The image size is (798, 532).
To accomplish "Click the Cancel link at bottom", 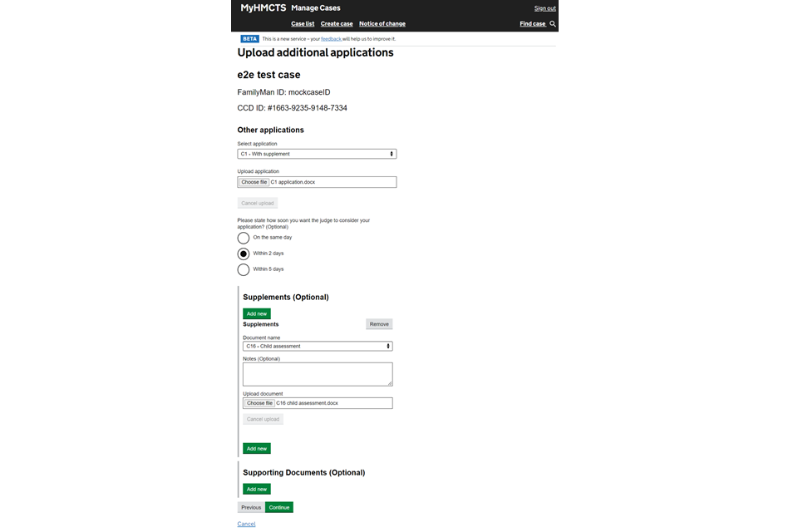I will click(x=246, y=525).
